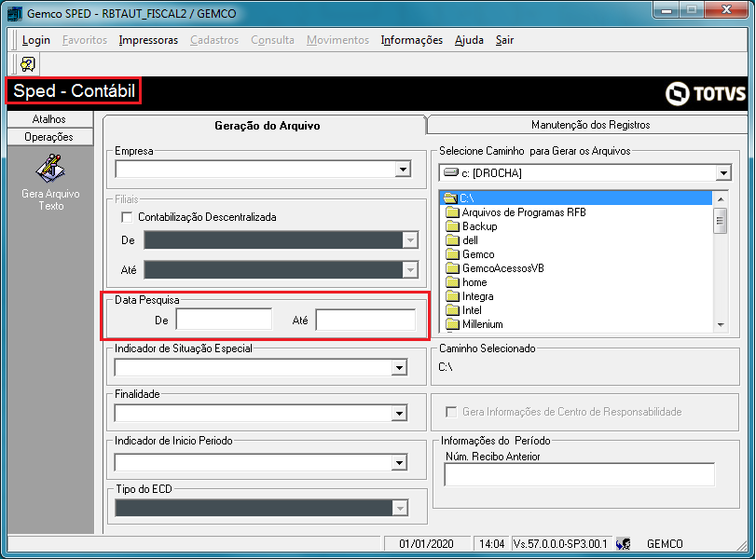
Task: Click Data Pesquisa De date field
Action: pyautogui.click(x=224, y=320)
